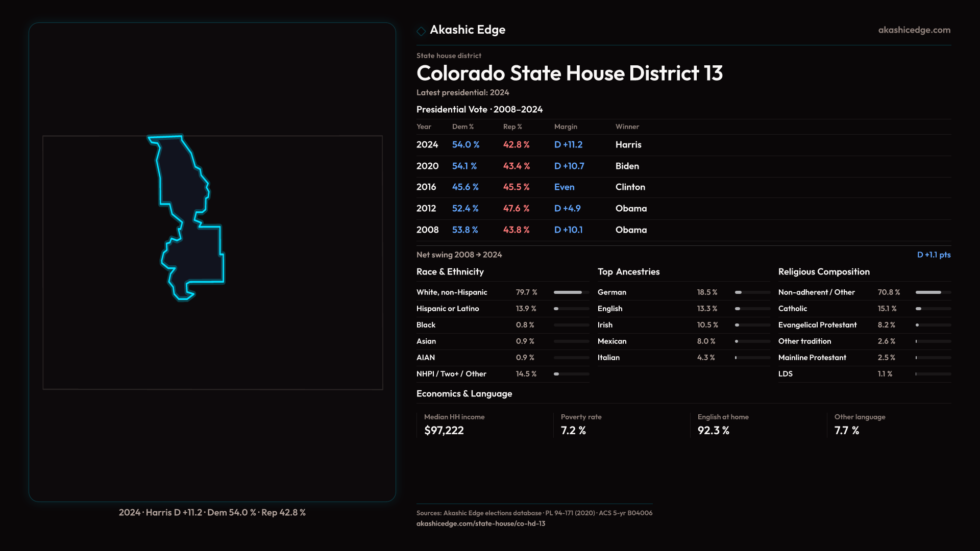Click the English at home 92.3 % stat
Viewport: 980px width, 551px height.
713,431
